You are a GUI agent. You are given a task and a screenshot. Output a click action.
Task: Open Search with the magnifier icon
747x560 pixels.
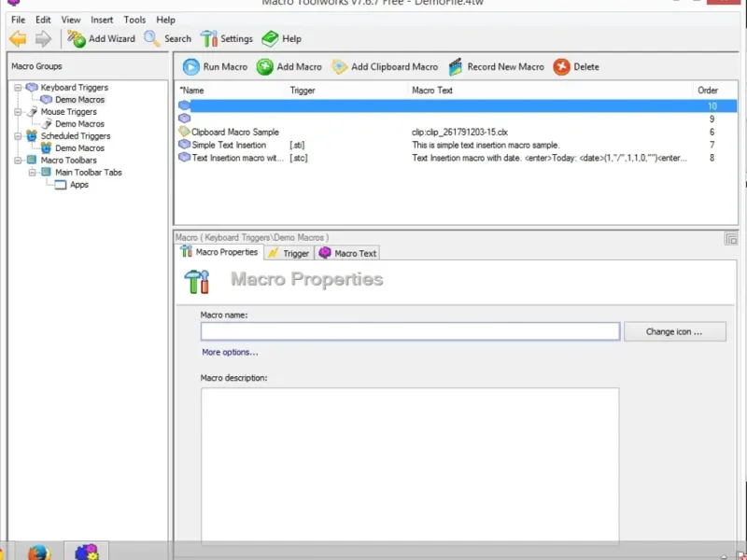152,38
